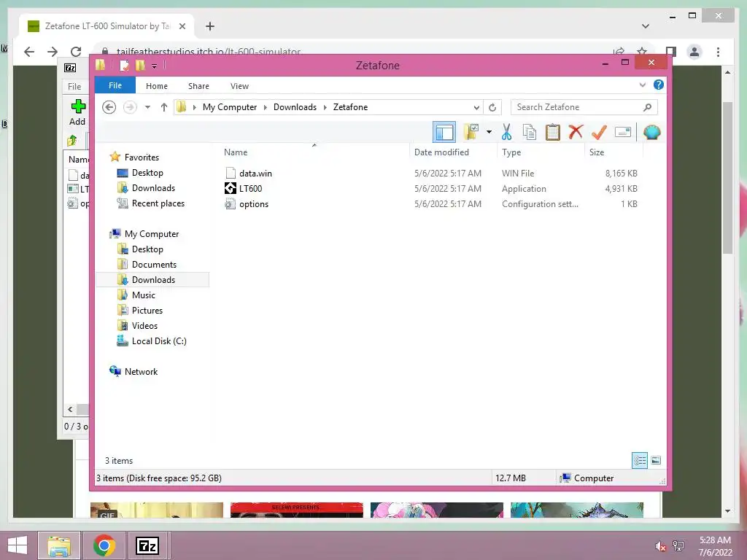Open the Chrome menu three dots

pos(718,52)
